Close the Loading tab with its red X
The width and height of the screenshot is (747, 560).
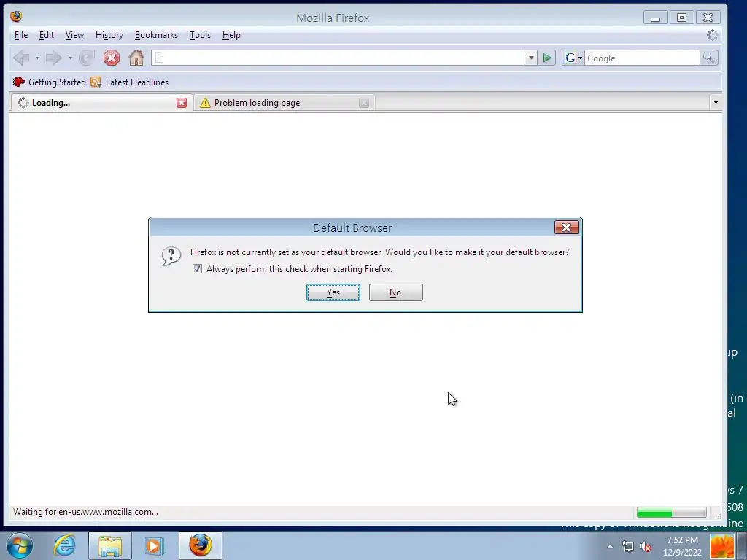pyautogui.click(x=182, y=103)
